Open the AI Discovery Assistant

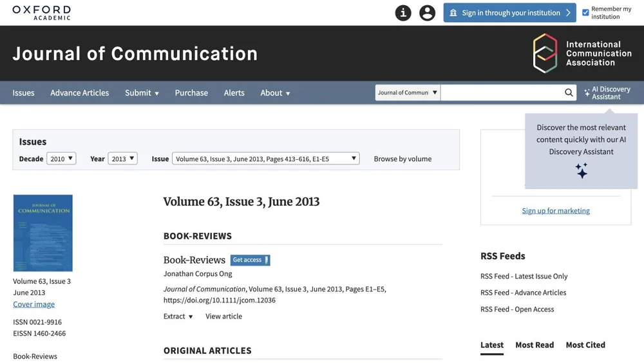point(607,93)
